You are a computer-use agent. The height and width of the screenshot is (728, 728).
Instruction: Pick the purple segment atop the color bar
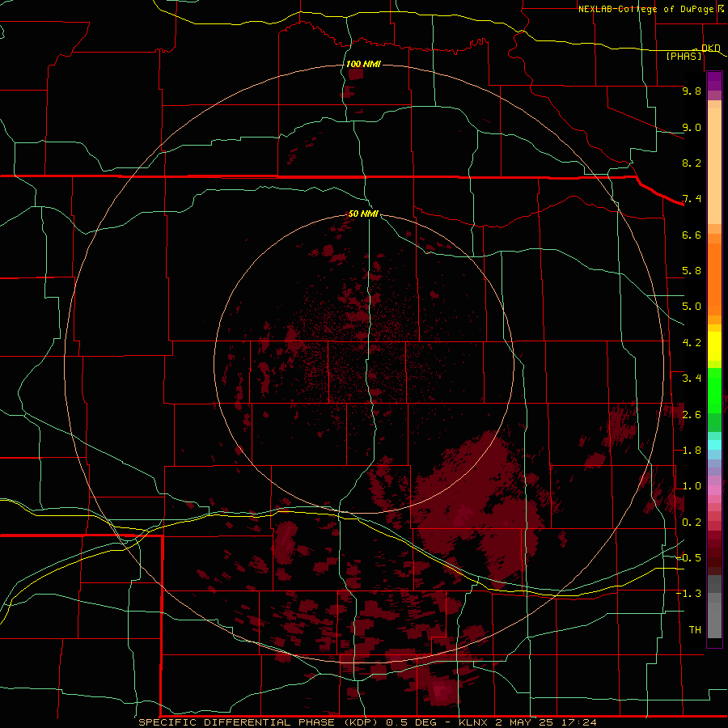714,81
